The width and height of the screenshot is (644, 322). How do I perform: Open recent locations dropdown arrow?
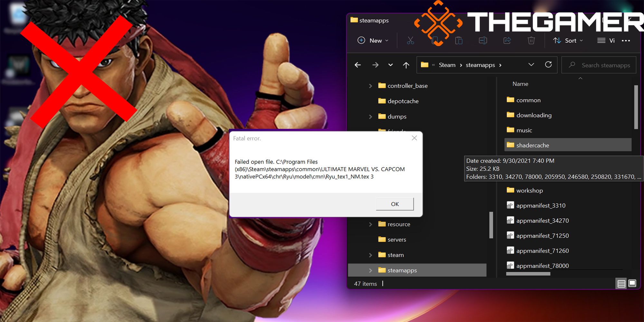pos(391,65)
